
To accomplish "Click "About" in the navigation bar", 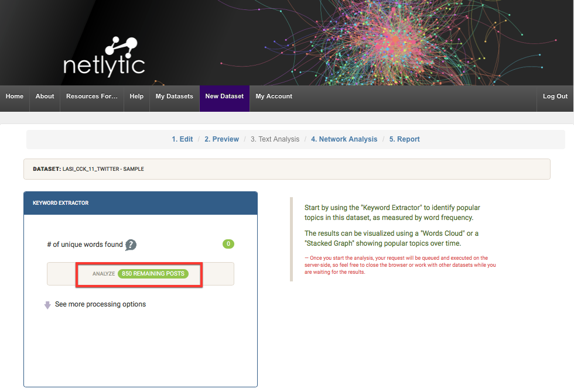I will point(45,96).
